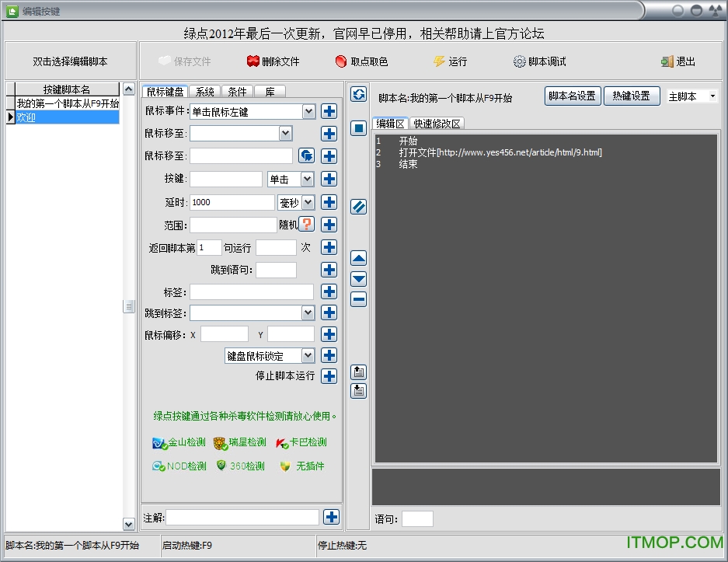Open the 金山检测 check
The width and height of the screenshot is (728, 562).
point(179,442)
